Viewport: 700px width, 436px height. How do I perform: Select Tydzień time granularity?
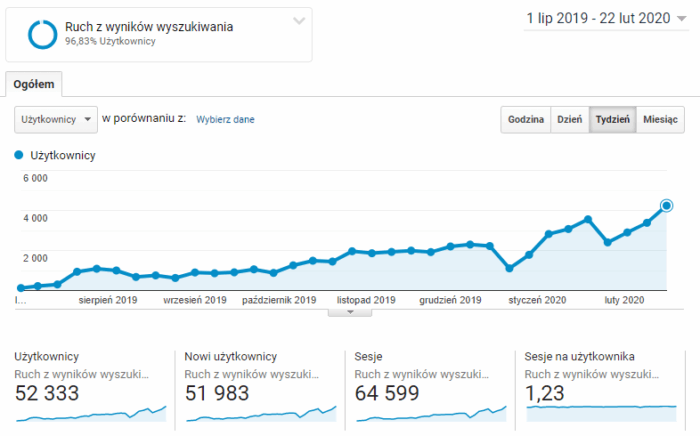pyautogui.click(x=612, y=119)
